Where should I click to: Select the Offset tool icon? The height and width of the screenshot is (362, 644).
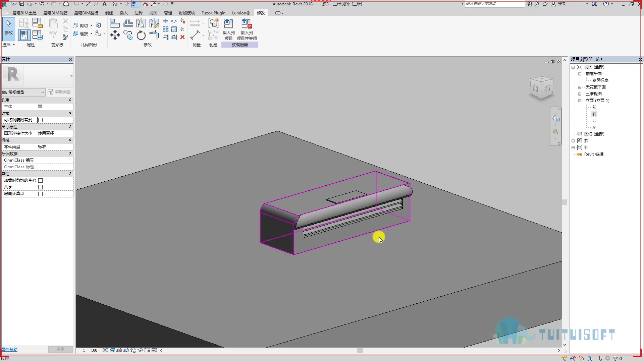click(x=128, y=23)
